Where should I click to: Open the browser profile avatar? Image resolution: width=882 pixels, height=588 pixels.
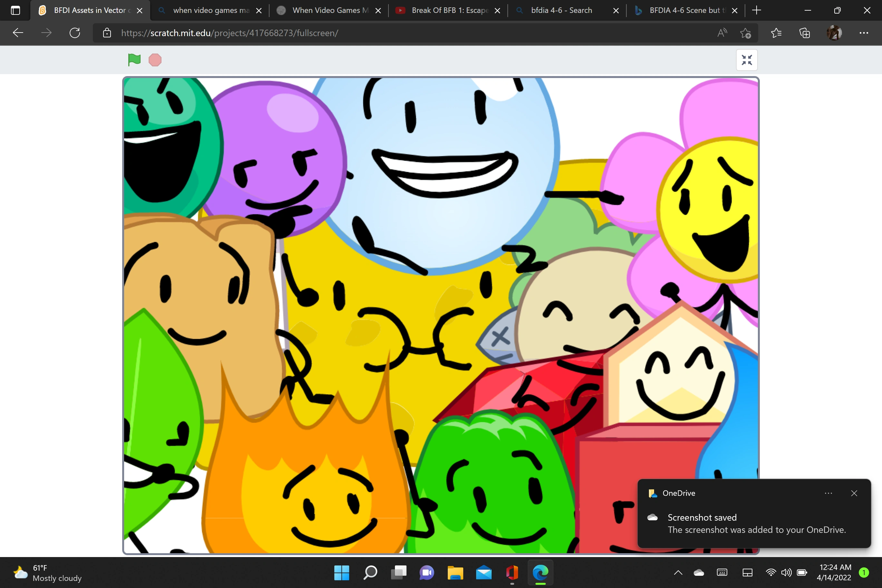coord(834,33)
